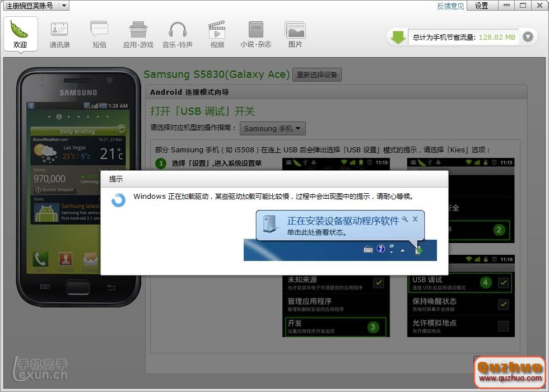549x392 pixels.
Task: Open the Samsung 手机 model dropdown
Action: [272, 128]
